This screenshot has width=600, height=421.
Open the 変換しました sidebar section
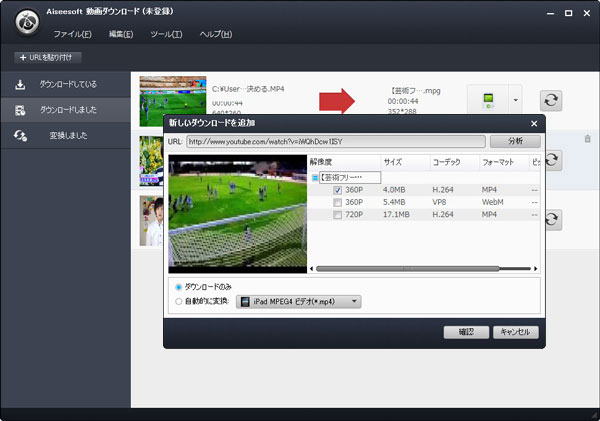(x=66, y=135)
